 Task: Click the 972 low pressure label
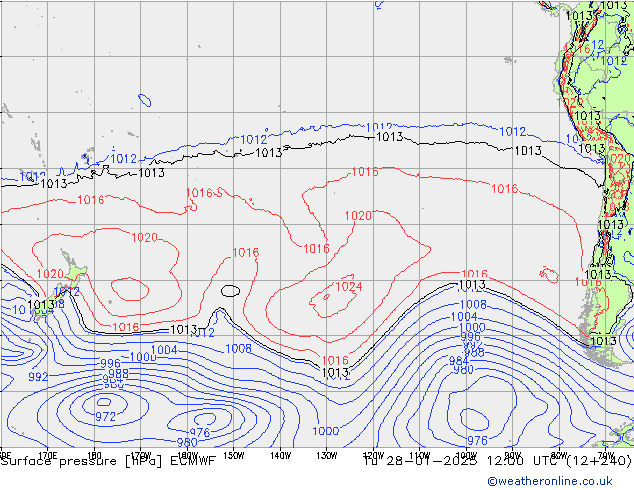pos(105,415)
